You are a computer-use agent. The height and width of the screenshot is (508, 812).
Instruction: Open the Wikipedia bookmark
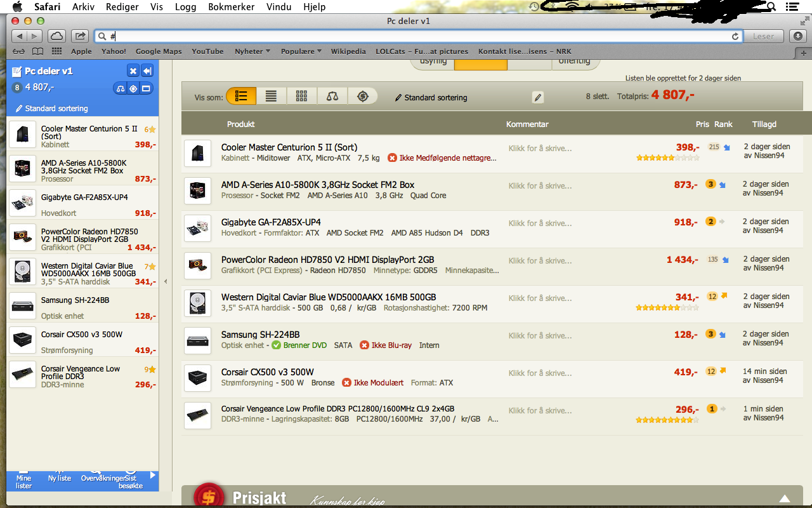coord(348,51)
